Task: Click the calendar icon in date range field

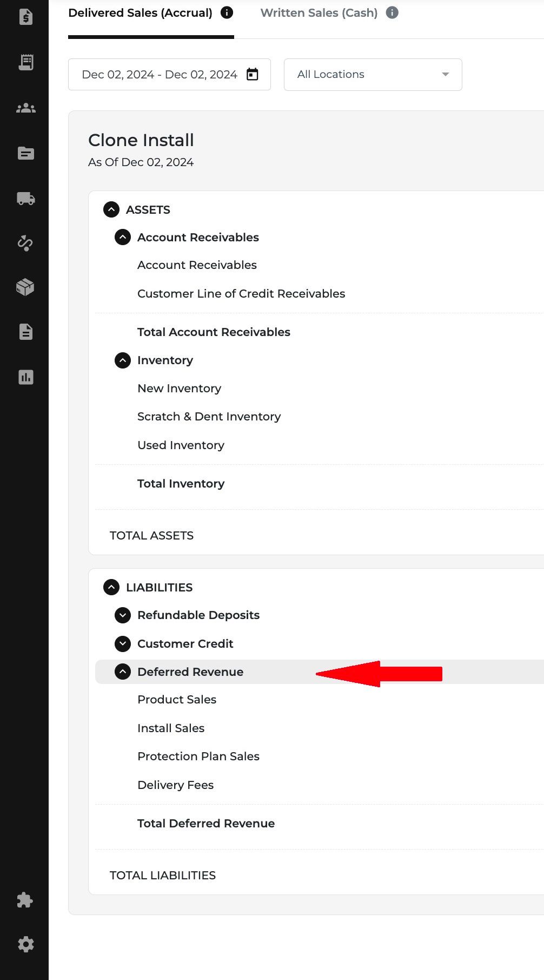Action: [253, 74]
